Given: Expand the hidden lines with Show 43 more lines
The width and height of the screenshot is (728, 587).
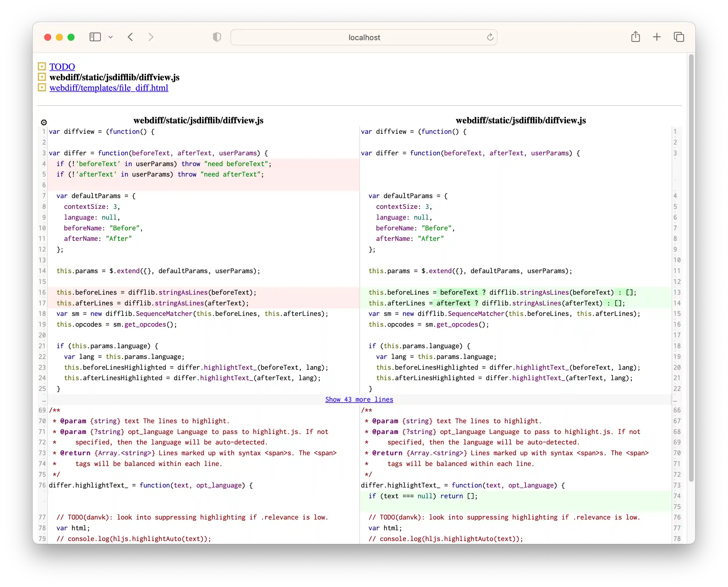Looking at the screenshot, I should tap(359, 399).
